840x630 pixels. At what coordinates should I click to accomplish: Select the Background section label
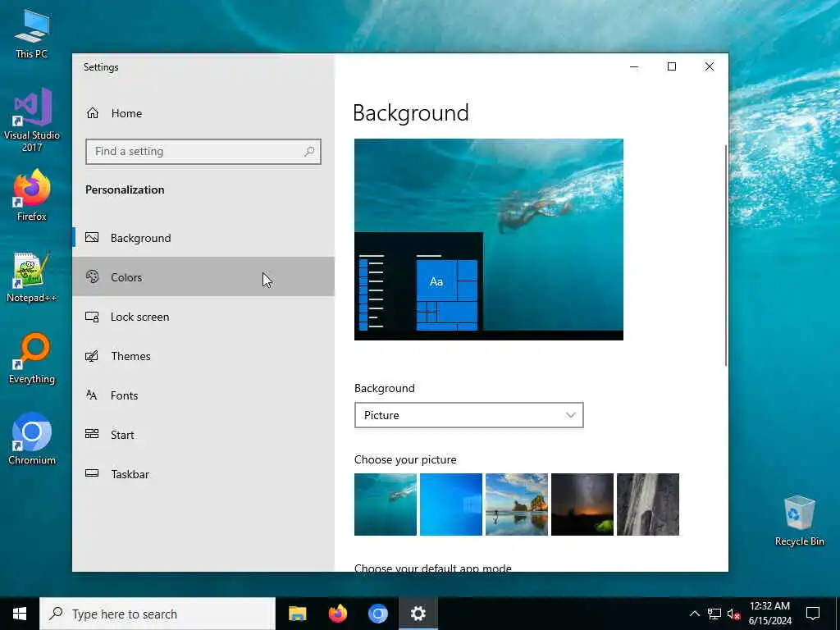pyautogui.click(x=140, y=238)
